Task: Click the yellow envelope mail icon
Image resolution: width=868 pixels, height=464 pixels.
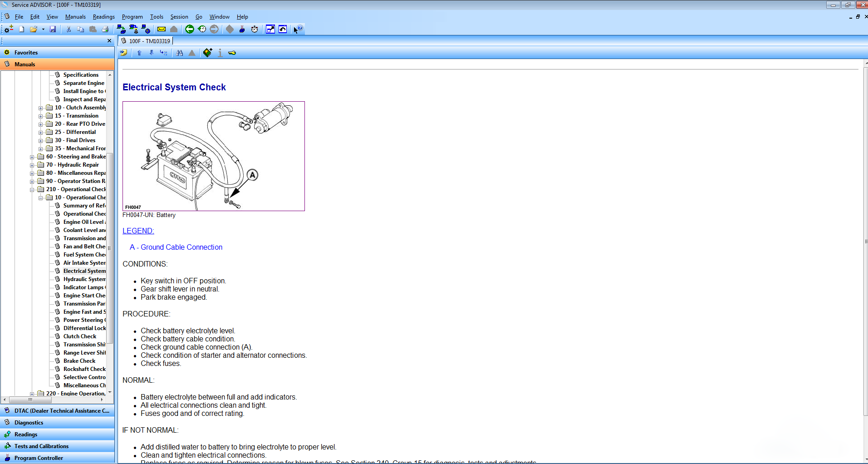Action: pyautogui.click(x=162, y=29)
